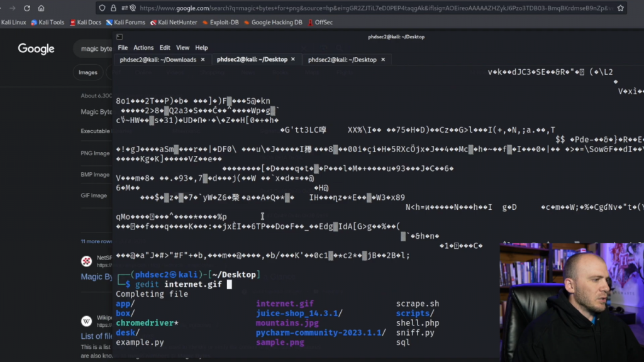Open the Kali Tools bookmark
Screen dimensions: 644x362
tap(48, 22)
